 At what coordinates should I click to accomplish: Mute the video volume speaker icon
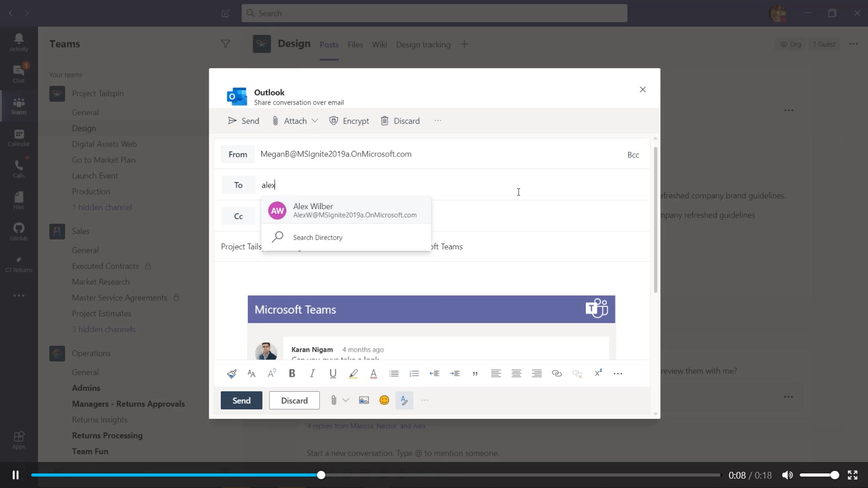tap(787, 475)
